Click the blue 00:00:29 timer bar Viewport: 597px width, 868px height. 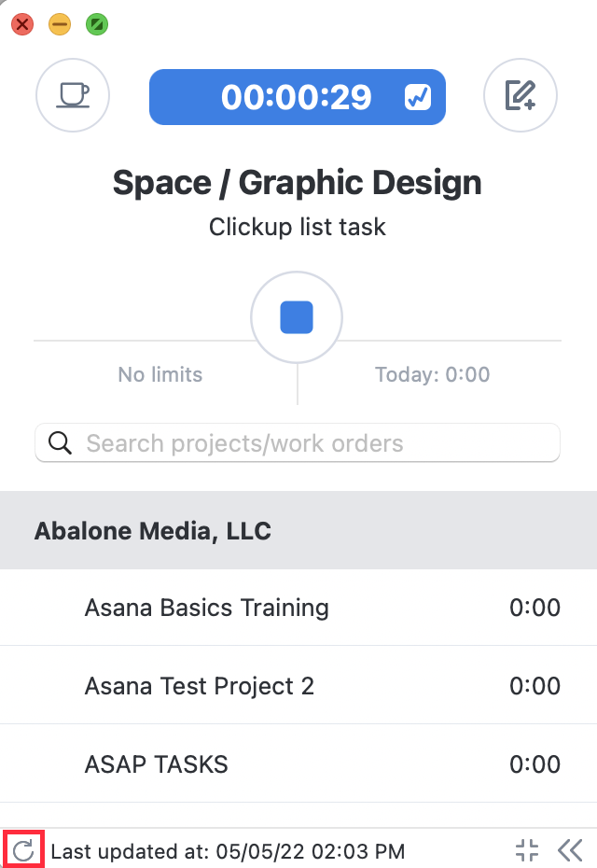[x=298, y=97]
